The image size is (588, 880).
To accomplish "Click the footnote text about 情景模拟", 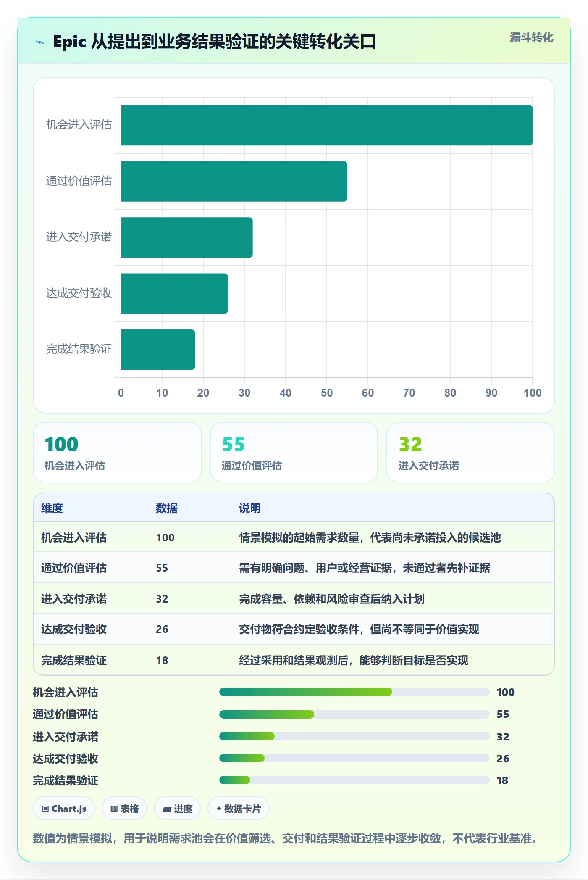I will pos(285,839).
